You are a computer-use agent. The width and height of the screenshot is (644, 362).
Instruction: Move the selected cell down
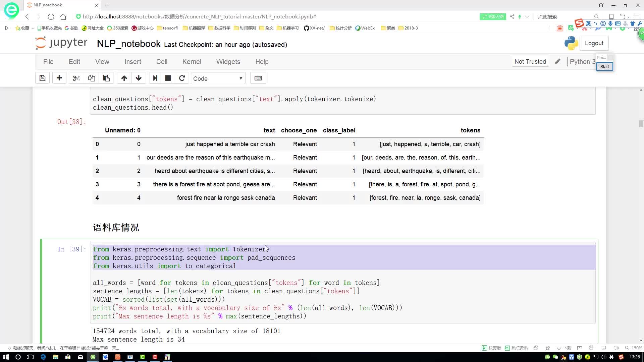click(139, 78)
